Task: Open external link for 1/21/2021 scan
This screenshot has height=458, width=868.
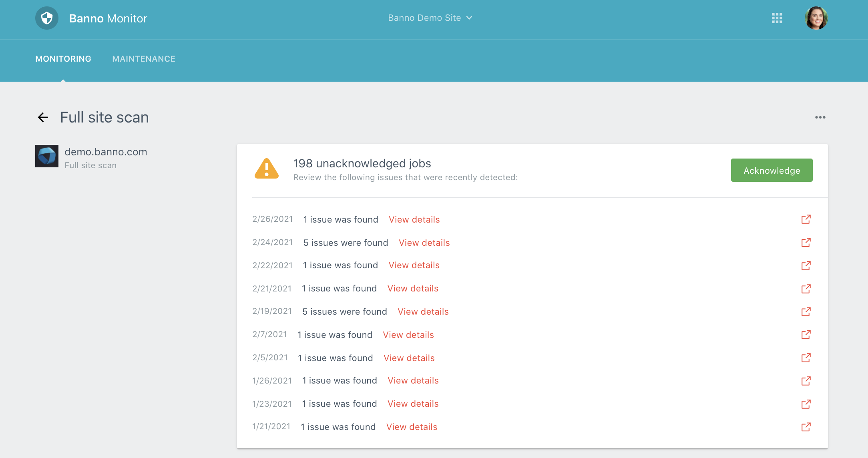Action: click(806, 427)
